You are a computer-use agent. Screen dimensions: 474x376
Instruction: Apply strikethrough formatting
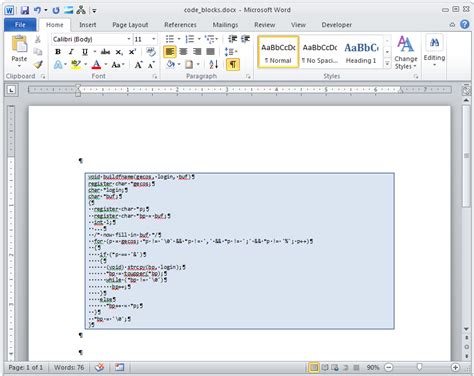[105, 52]
